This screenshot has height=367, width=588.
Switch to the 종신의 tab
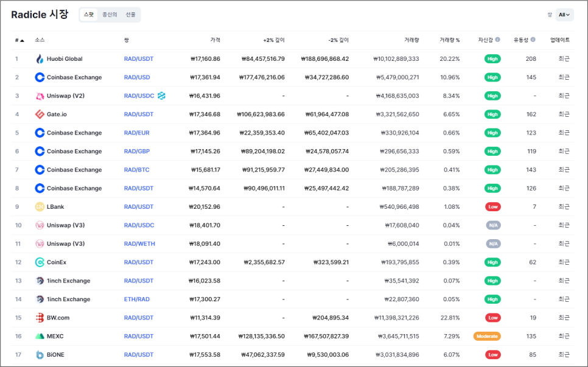click(110, 15)
